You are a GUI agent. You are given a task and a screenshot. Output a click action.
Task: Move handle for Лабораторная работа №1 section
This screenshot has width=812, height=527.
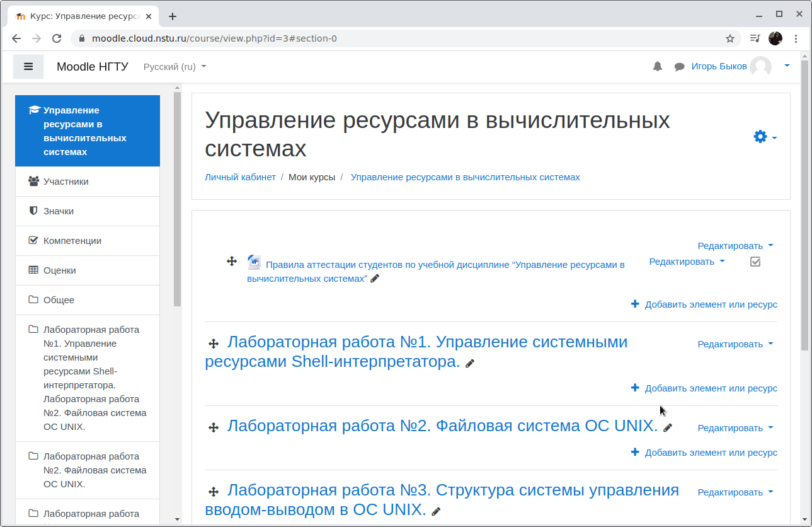point(214,344)
